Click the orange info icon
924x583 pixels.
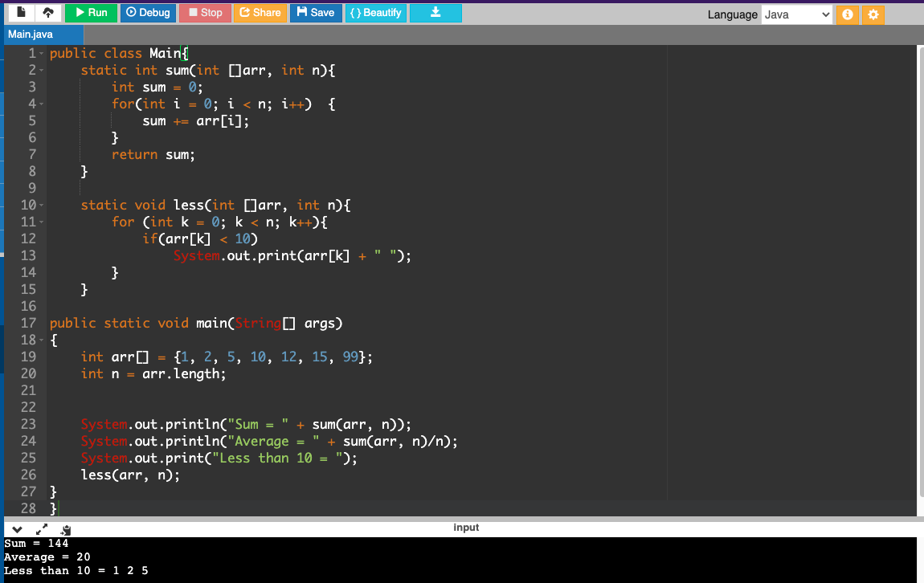click(847, 14)
